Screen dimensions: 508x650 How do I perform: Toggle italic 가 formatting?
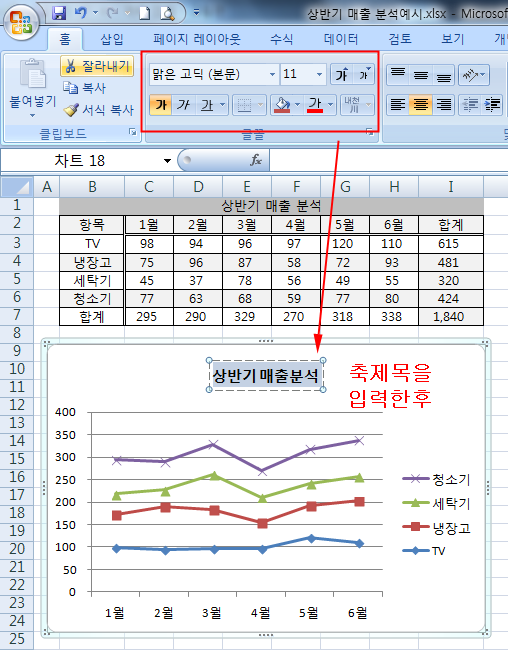pyautogui.click(x=183, y=104)
